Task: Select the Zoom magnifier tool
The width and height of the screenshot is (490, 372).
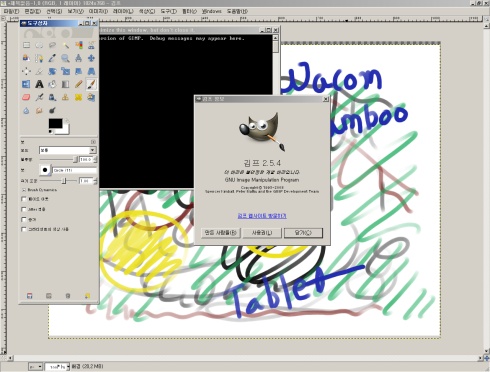Action: (65, 58)
